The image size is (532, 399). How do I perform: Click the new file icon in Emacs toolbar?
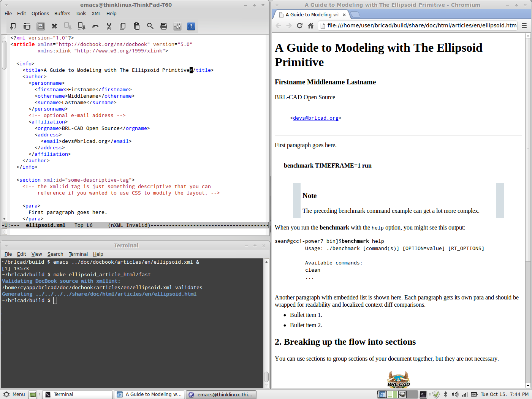13,26
